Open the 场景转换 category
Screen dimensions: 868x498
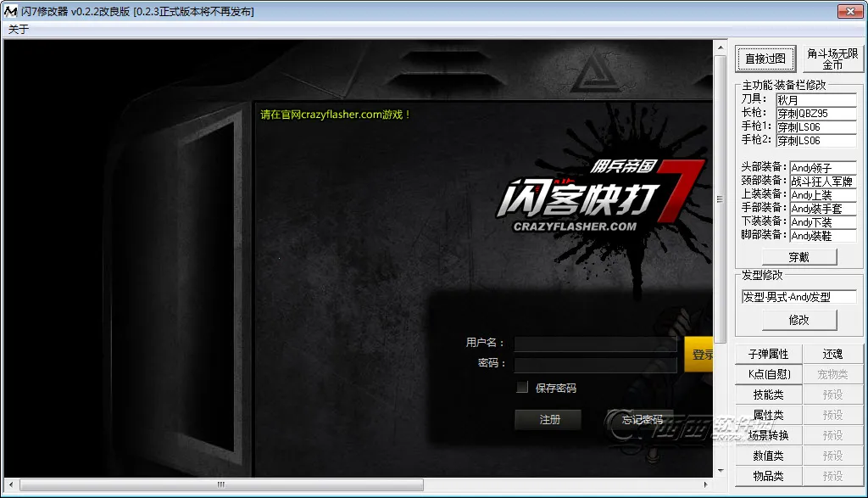coord(768,435)
